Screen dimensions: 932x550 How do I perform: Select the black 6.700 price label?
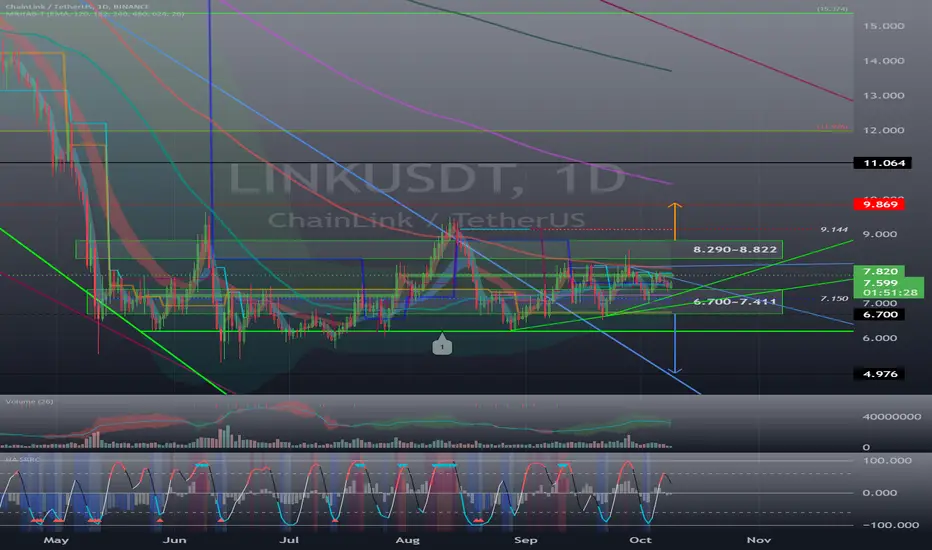[880, 315]
